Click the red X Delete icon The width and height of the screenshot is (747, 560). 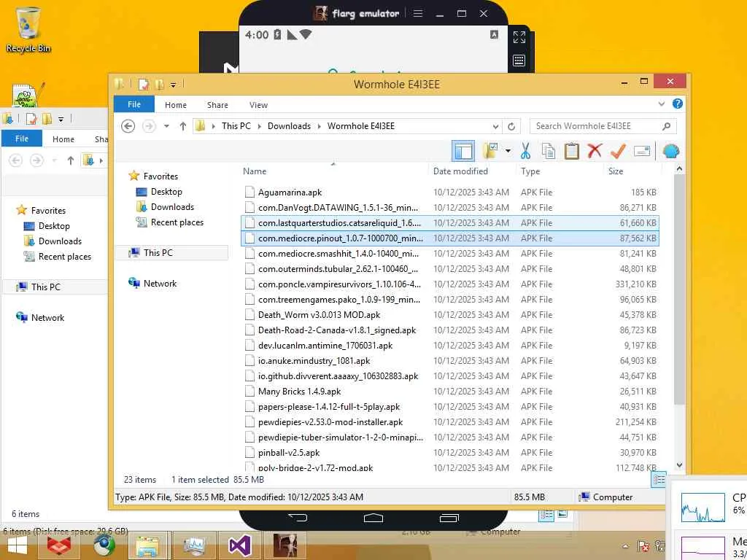click(595, 152)
